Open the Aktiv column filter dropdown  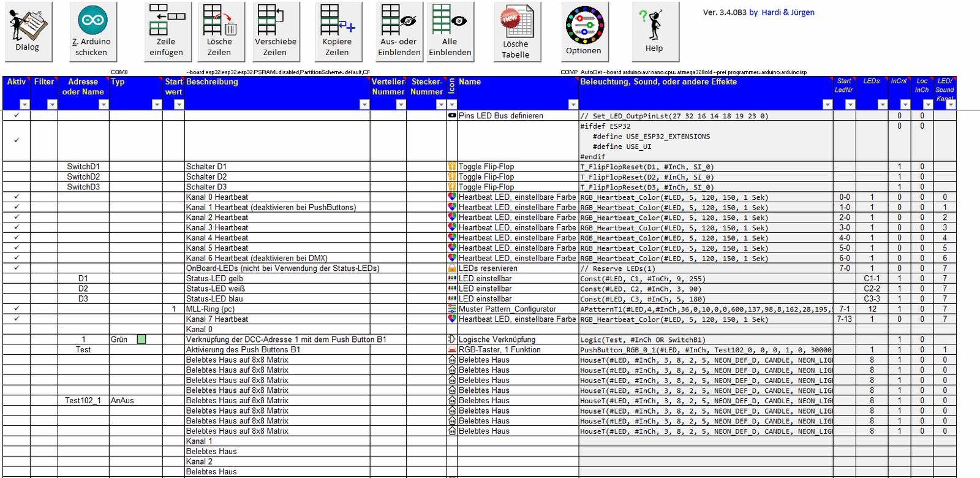coord(24,105)
